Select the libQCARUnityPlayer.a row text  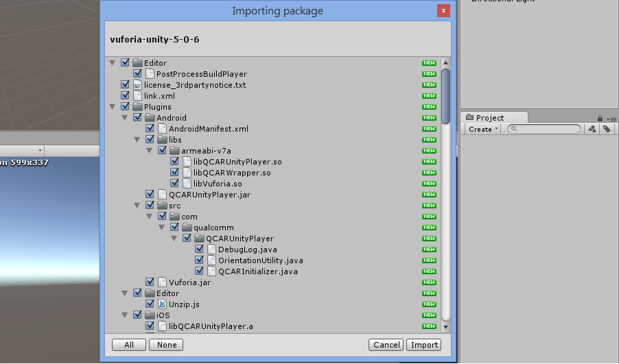coord(211,326)
